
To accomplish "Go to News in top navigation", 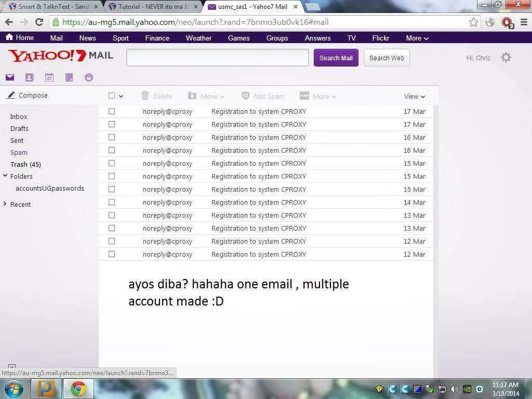I will coord(87,38).
